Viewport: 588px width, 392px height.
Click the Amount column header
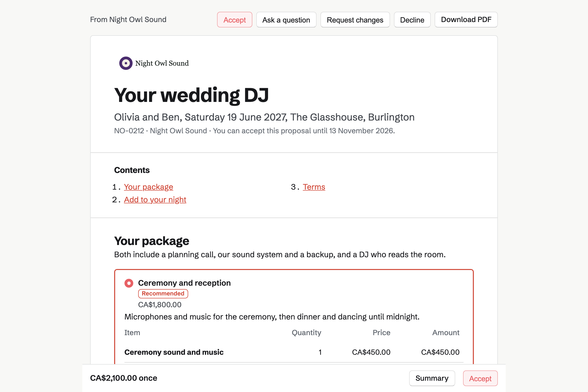446,332
